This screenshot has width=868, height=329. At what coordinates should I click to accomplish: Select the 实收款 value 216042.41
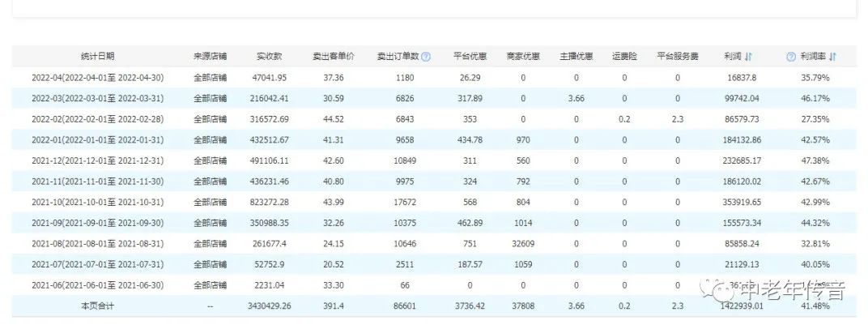269,99
